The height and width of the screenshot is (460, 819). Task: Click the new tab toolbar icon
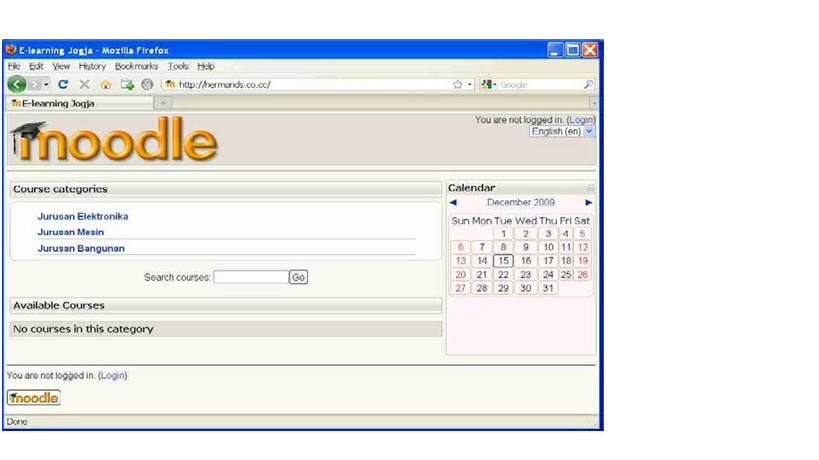pyautogui.click(x=127, y=84)
